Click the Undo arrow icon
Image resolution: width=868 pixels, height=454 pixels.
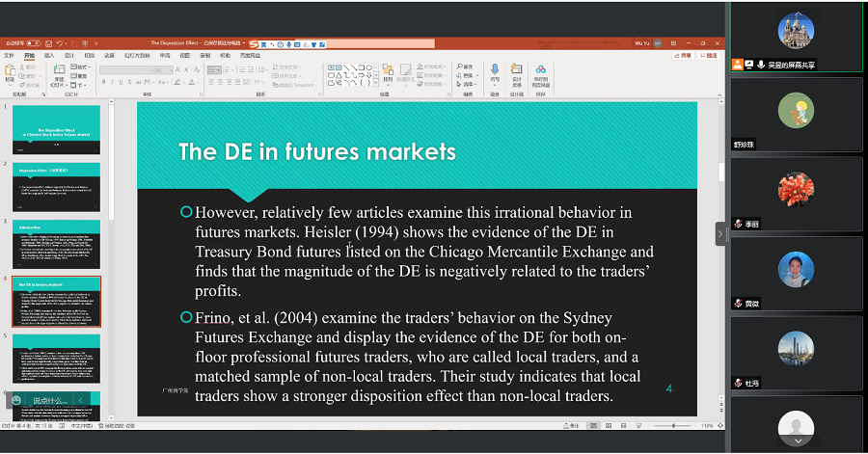click(60, 43)
